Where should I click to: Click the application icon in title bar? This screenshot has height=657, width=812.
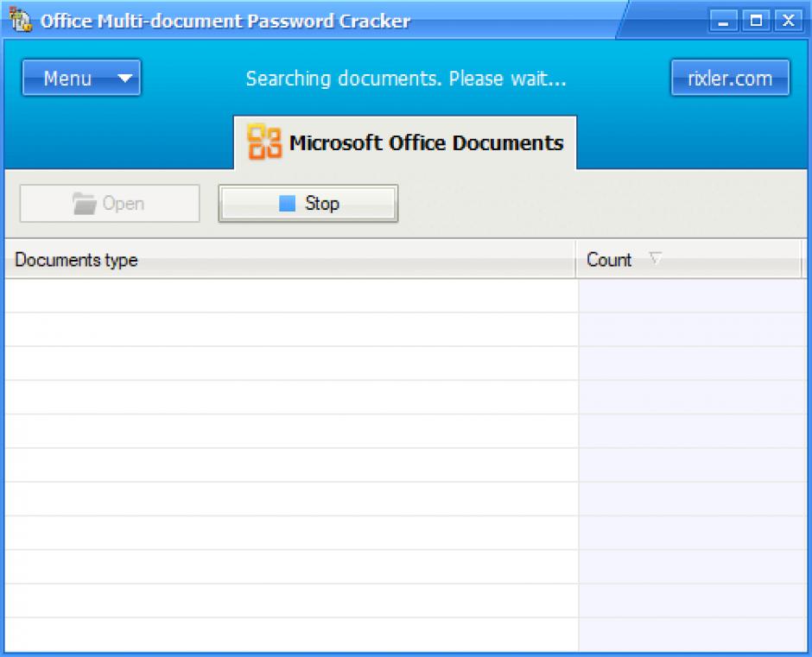(x=21, y=20)
